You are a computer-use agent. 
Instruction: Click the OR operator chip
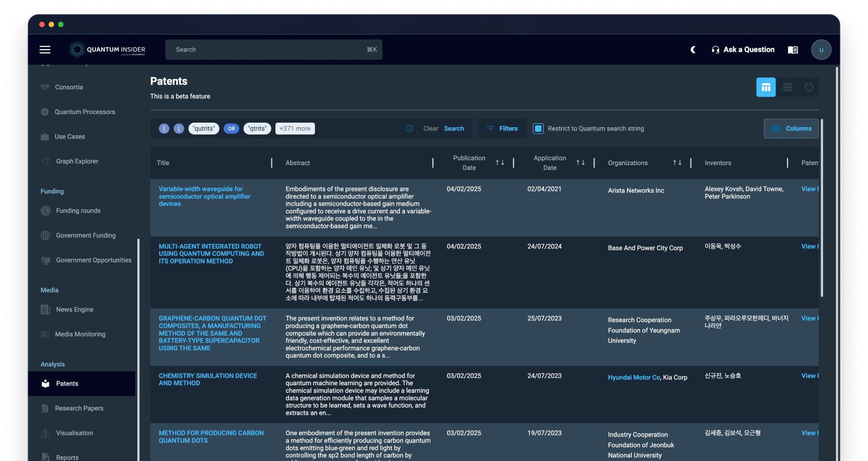coord(232,129)
